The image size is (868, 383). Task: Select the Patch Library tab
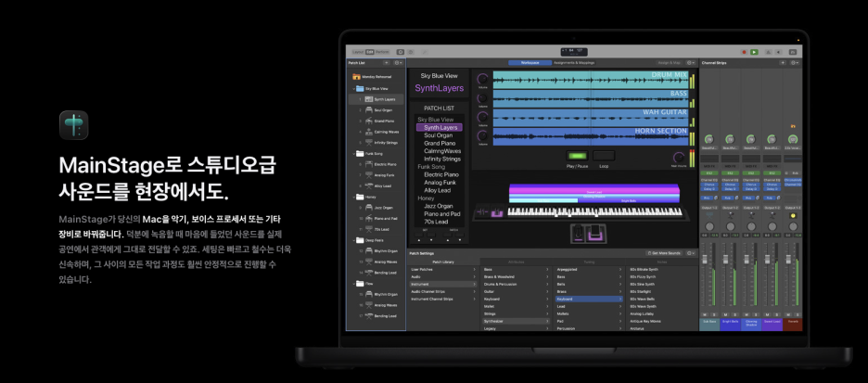pos(443,262)
